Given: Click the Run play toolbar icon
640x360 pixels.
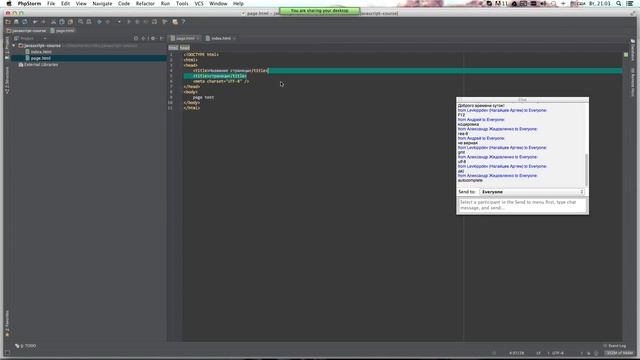Looking at the screenshot, I should pyautogui.click(x=129, y=22).
